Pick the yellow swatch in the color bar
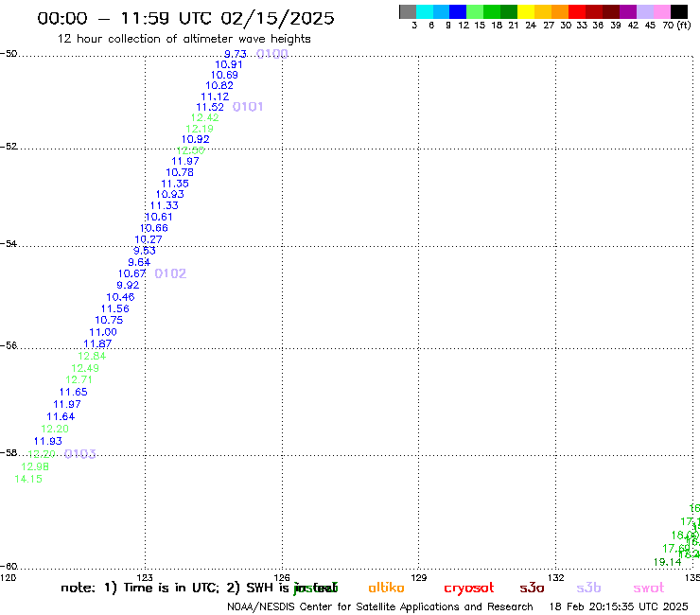 526,11
